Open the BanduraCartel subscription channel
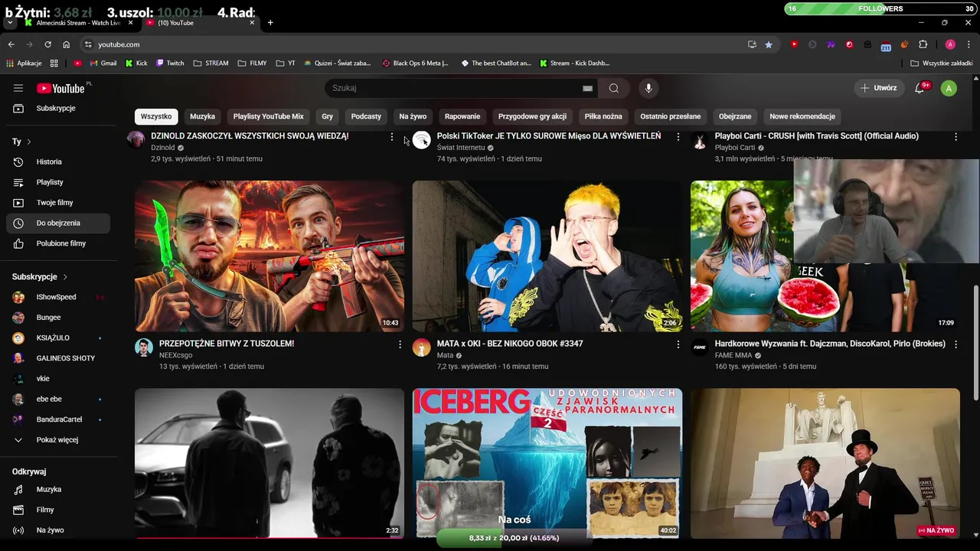 point(58,419)
